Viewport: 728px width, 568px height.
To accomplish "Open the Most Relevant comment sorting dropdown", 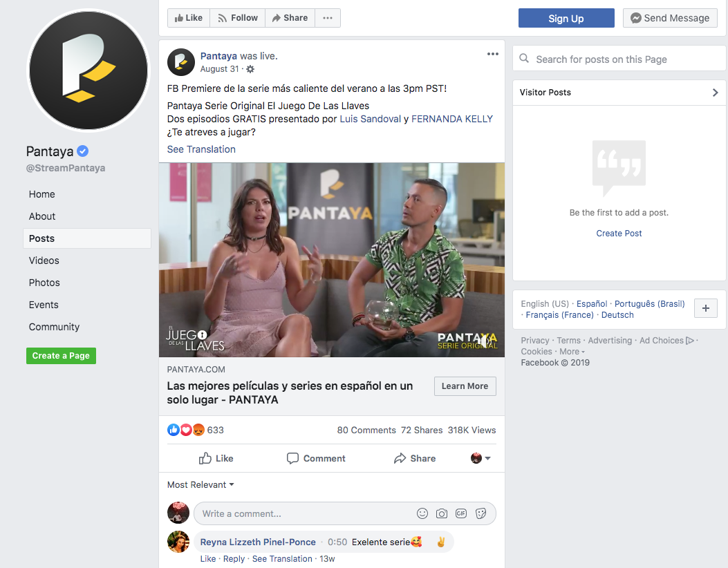I will coord(200,485).
